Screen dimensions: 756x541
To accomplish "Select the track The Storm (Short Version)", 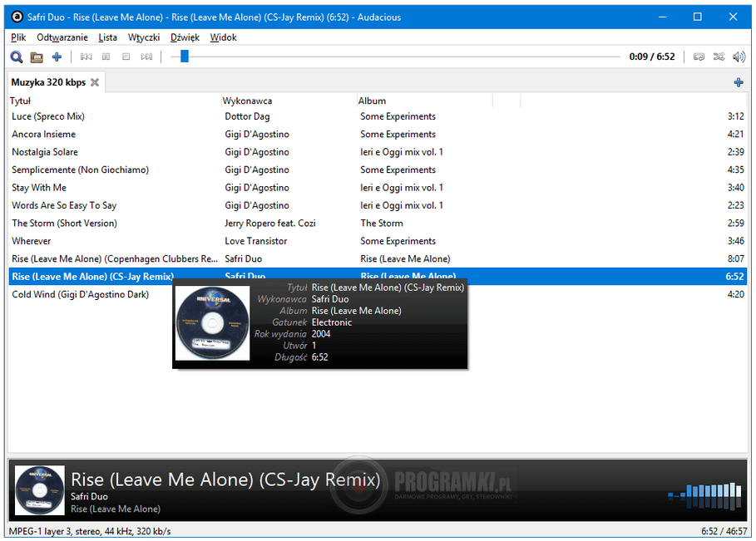I will point(378,223).
